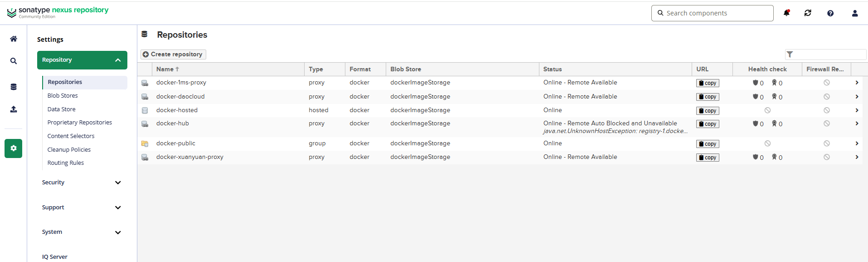Open docker-1ms-proxy details via row chevron

[857, 83]
